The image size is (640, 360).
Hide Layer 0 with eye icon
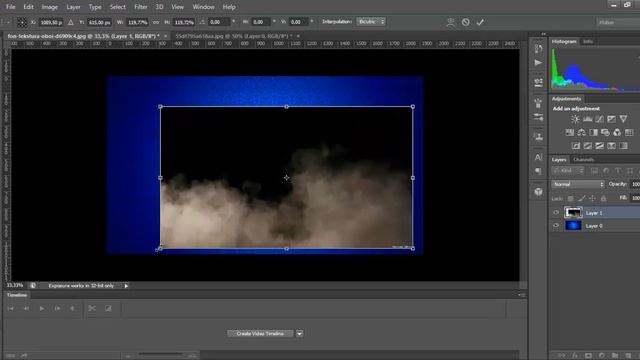(556, 226)
